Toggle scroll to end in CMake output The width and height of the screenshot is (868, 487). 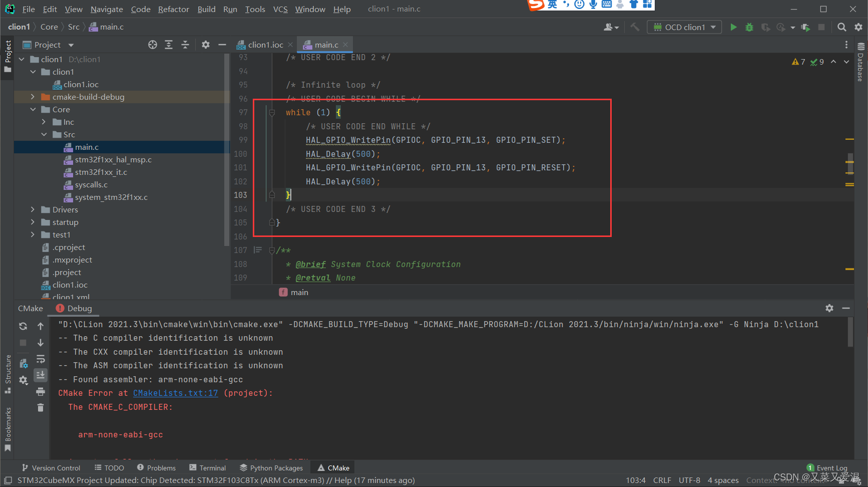tap(41, 375)
